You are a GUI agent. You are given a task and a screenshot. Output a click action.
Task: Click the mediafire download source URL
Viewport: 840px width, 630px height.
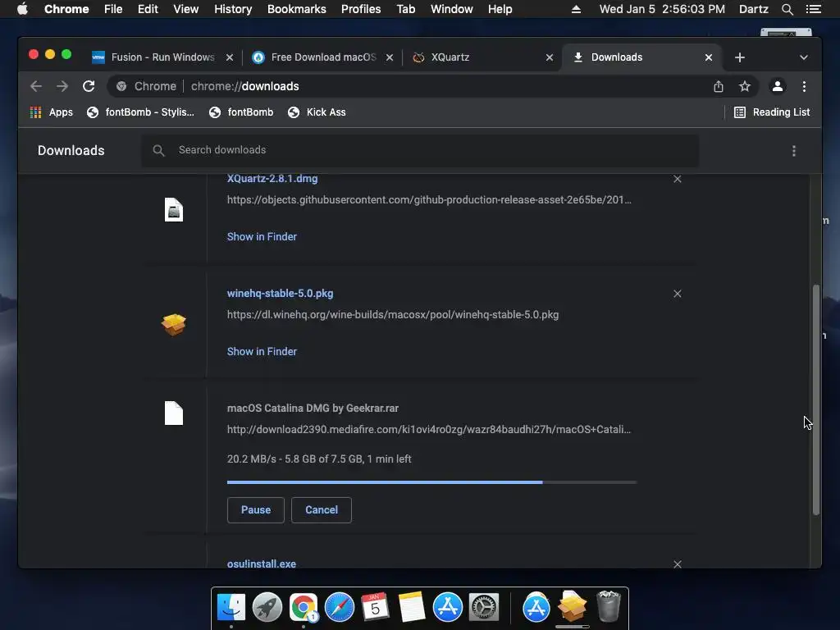428,430
